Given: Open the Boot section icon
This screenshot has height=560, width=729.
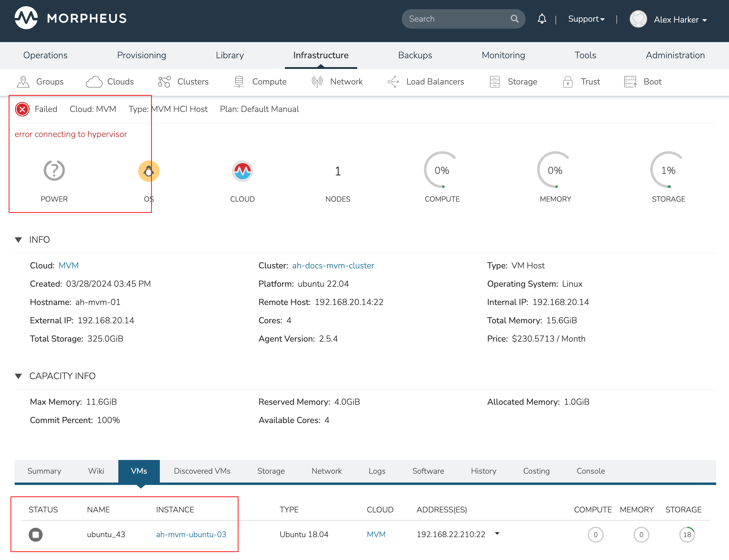Looking at the screenshot, I should pyautogui.click(x=630, y=82).
